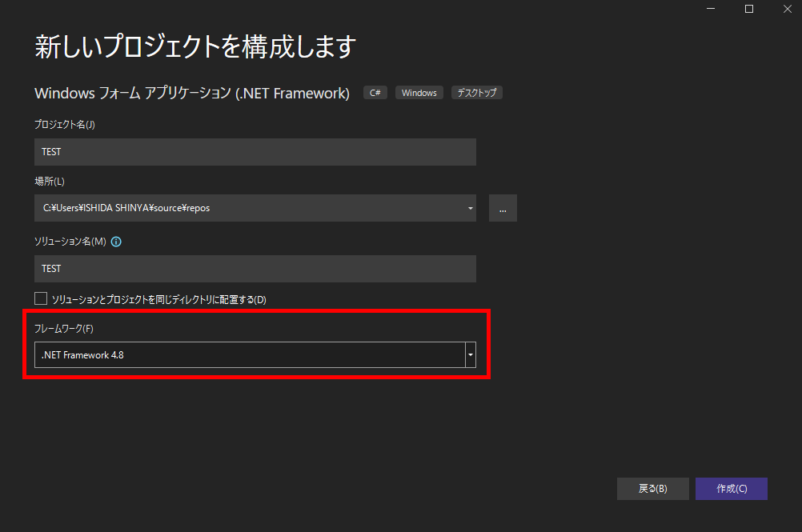
Task: Close the configure project window
Action: pyautogui.click(x=788, y=9)
